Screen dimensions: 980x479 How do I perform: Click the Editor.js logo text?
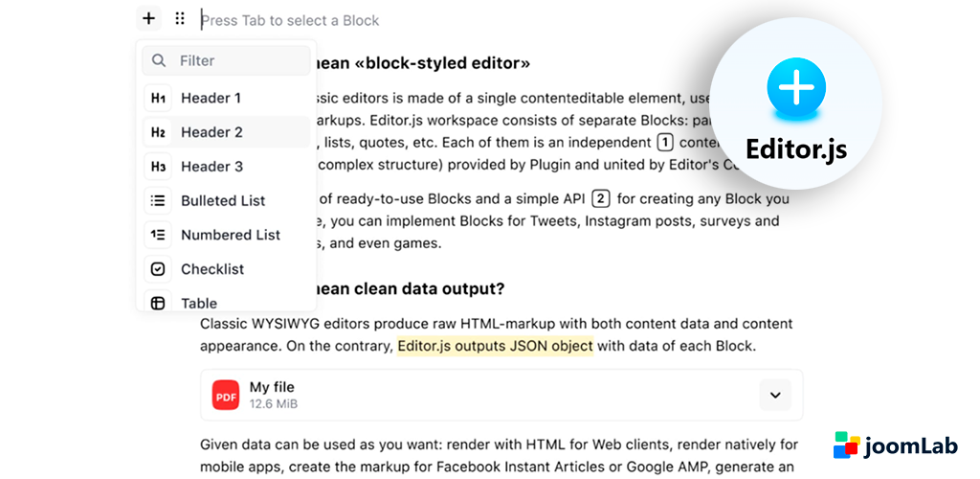[796, 149]
